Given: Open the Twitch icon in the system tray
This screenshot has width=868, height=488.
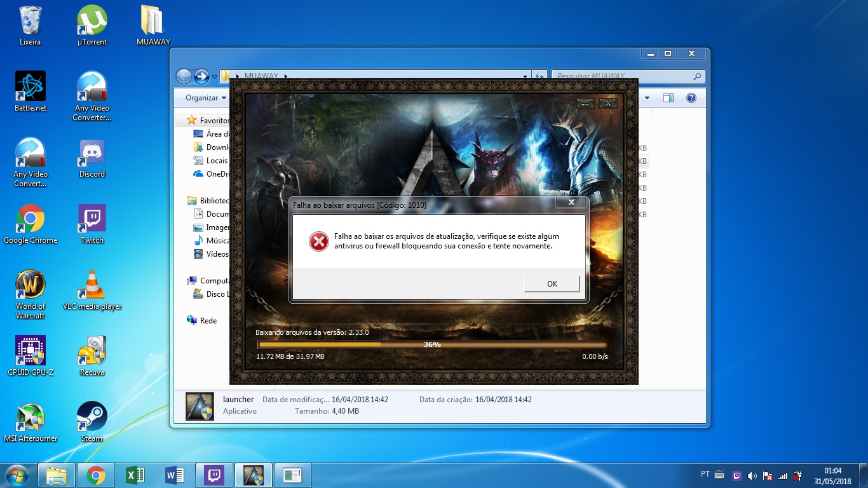Looking at the screenshot, I should 737,475.
